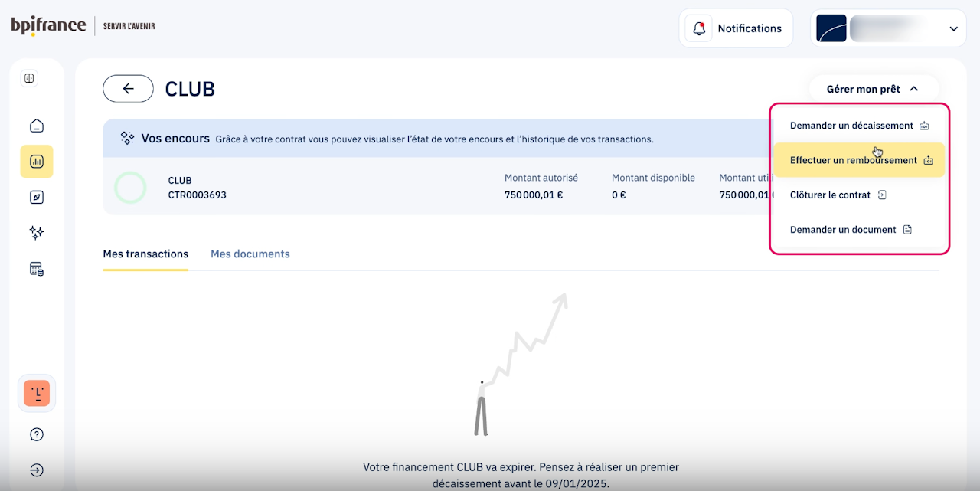The width and height of the screenshot is (980, 491).
Task: Open the home icon in sidebar
Action: pos(37,126)
